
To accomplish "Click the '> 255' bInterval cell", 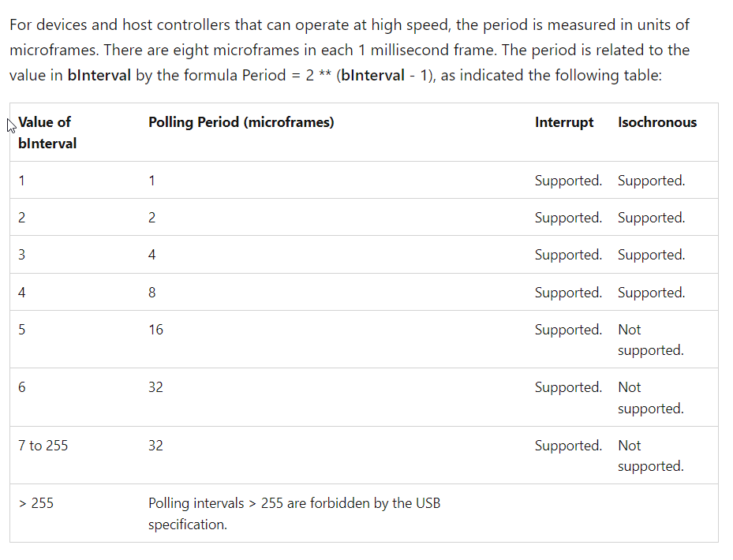I will coord(36,503).
